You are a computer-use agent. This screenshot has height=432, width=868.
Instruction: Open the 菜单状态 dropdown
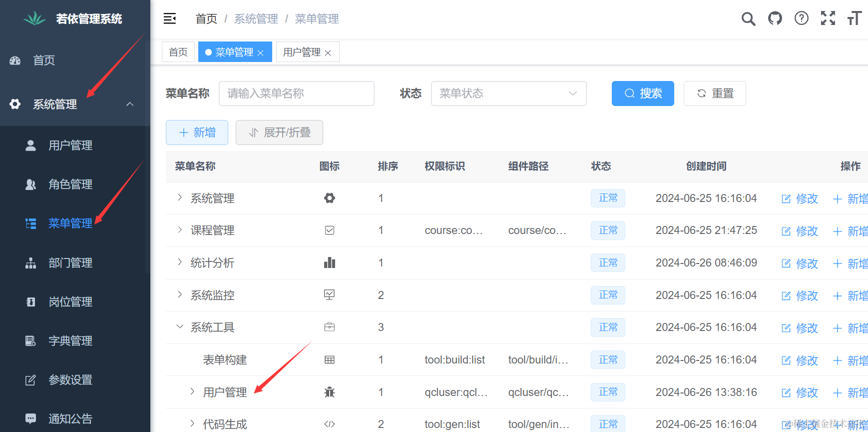pos(508,93)
